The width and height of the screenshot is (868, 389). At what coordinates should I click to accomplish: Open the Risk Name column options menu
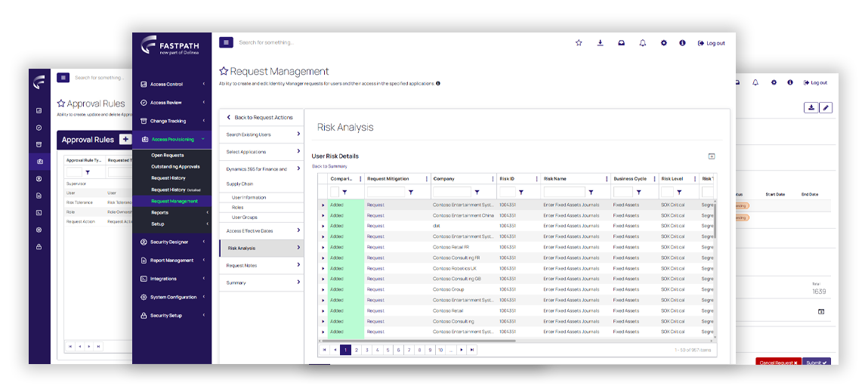[x=607, y=179]
